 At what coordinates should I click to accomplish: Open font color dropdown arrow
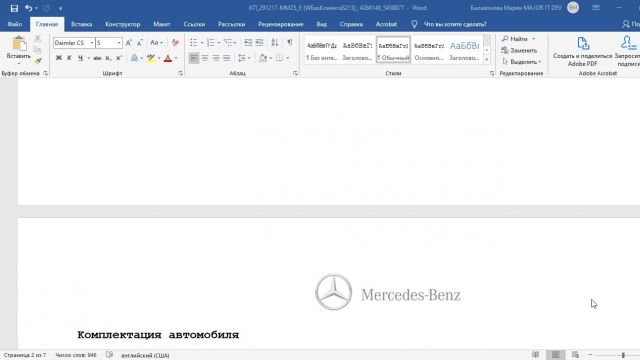coord(176,58)
